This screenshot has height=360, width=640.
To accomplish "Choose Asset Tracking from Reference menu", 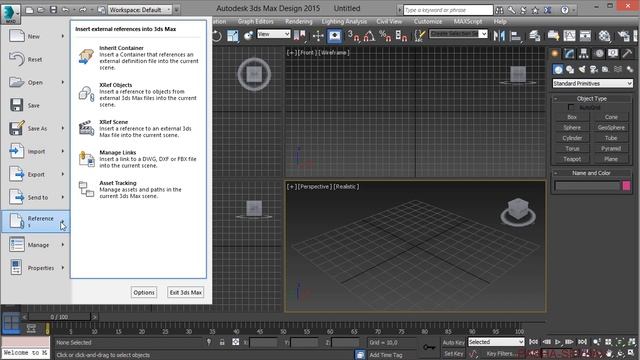I will (138, 189).
